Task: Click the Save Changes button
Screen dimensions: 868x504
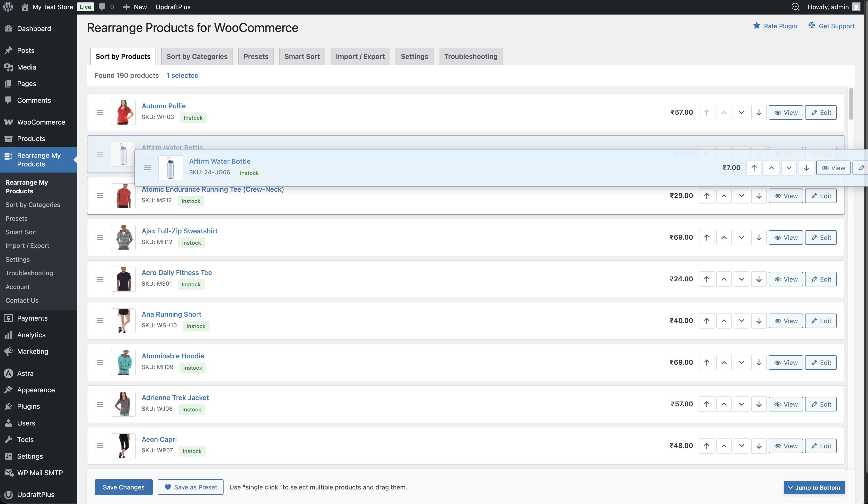Action: tap(124, 487)
